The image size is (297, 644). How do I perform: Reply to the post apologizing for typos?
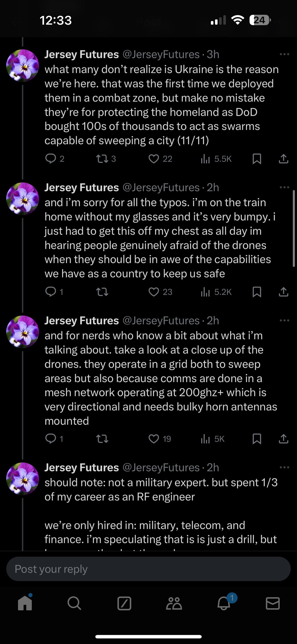pos(51,292)
